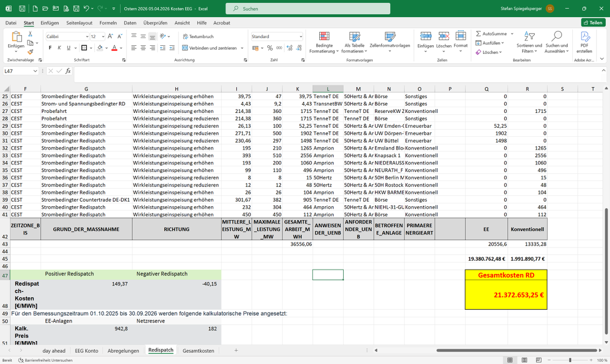The height and width of the screenshot is (364, 610).
Task: Decrease the font size
Action: 120,37
